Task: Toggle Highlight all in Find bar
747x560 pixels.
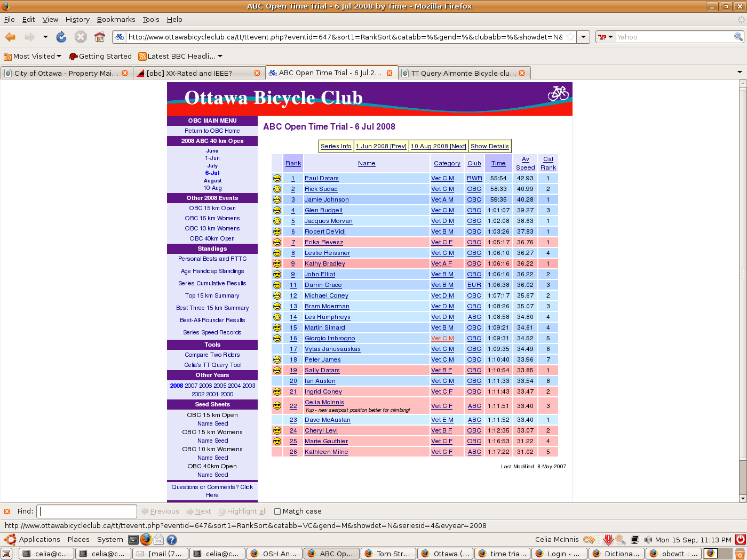Action: click(x=242, y=511)
